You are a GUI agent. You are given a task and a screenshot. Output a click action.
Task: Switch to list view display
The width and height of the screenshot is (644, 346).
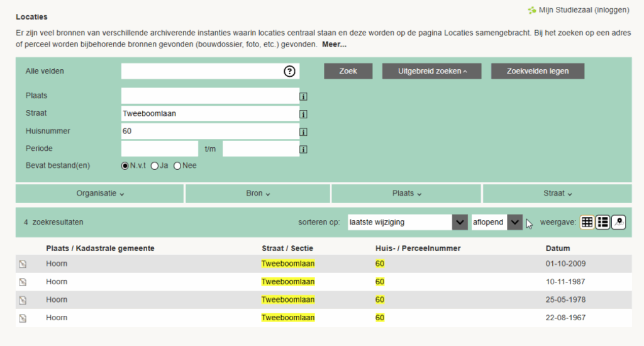pos(602,222)
